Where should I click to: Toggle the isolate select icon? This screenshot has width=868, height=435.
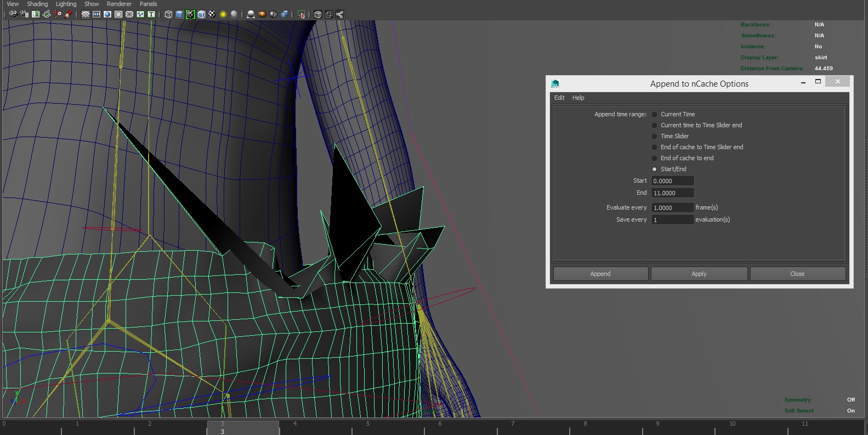pyautogui.click(x=301, y=14)
